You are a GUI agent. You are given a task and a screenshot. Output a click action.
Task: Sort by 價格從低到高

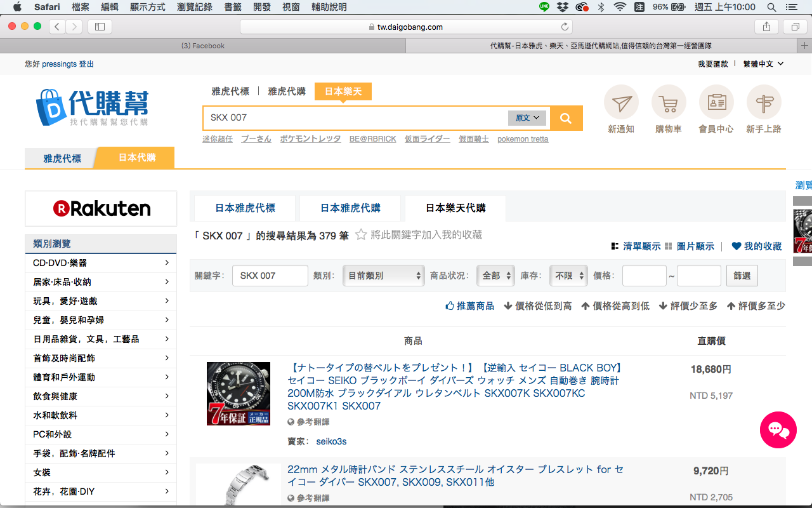pyautogui.click(x=538, y=306)
